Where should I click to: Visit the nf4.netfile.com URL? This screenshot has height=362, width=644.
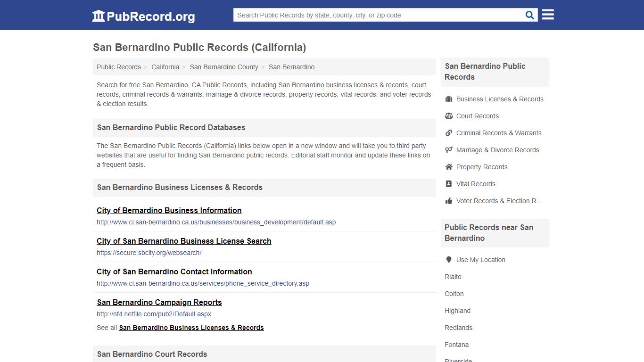click(x=154, y=314)
